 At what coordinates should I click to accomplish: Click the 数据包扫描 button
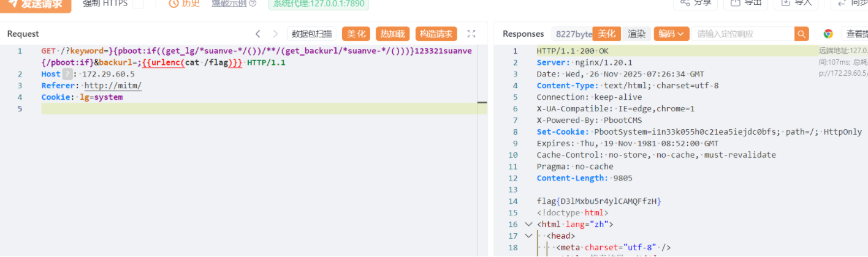tap(312, 34)
